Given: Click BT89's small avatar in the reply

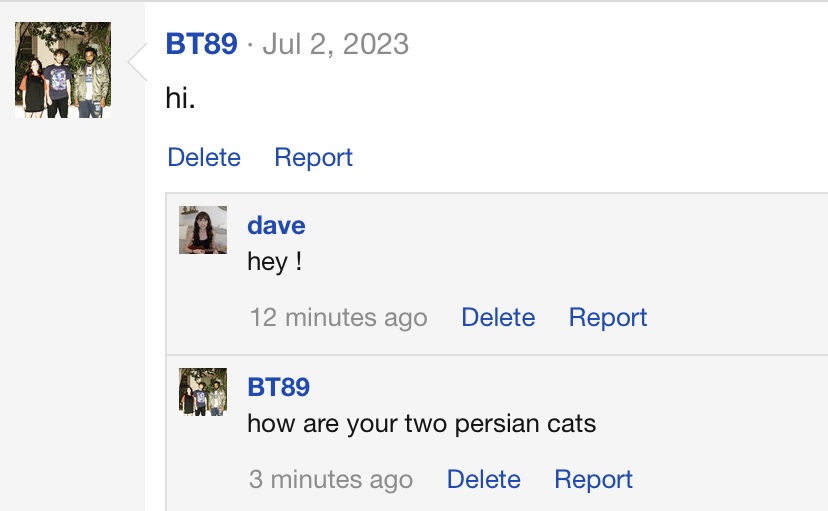Looking at the screenshot, I should 203,391.
